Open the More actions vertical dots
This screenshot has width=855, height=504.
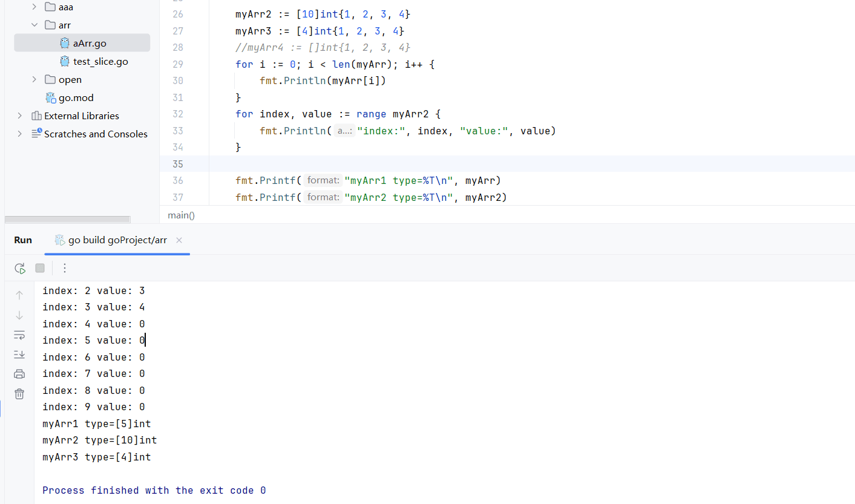(x=65, y=268)
